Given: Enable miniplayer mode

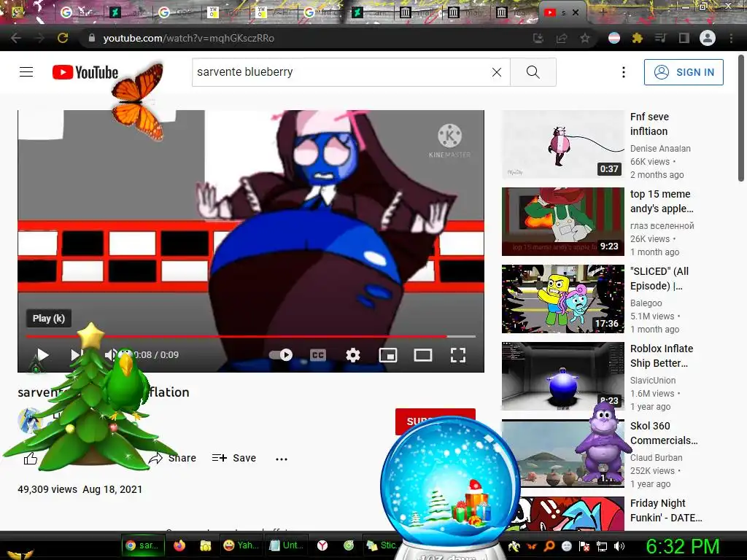Looking at the screenshot, I should click(388, 355).
